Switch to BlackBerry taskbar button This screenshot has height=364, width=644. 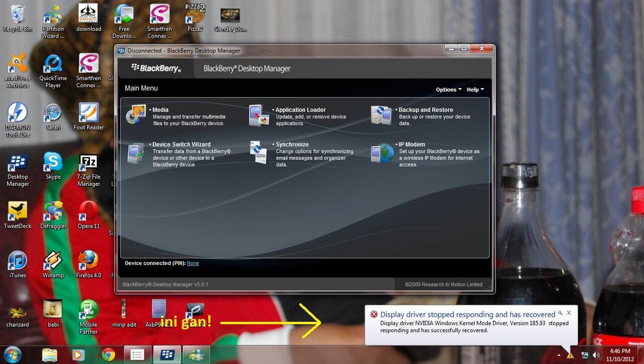point(167,354)
